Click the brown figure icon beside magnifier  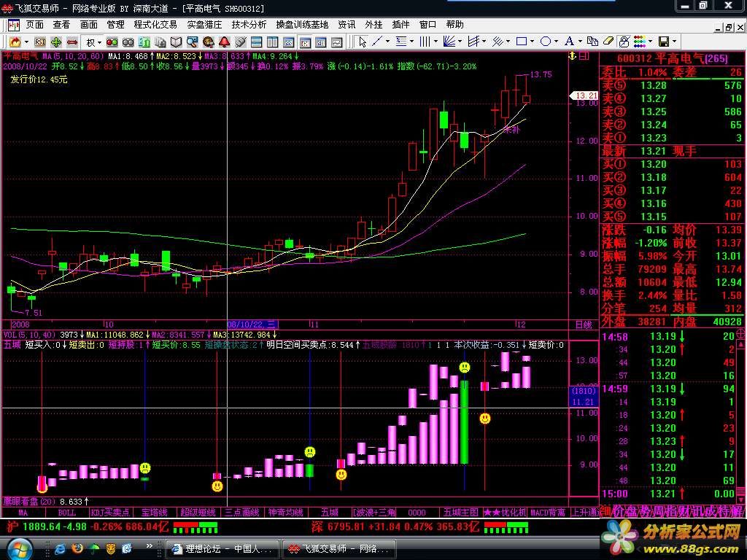click(208, 42)
